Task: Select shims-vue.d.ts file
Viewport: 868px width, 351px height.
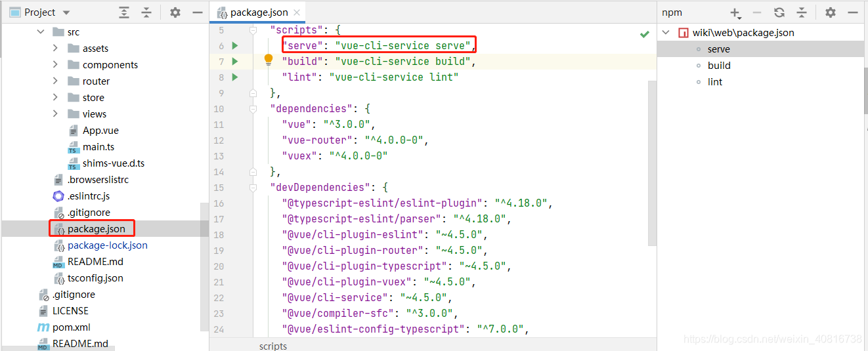Action: click(114, 163)
